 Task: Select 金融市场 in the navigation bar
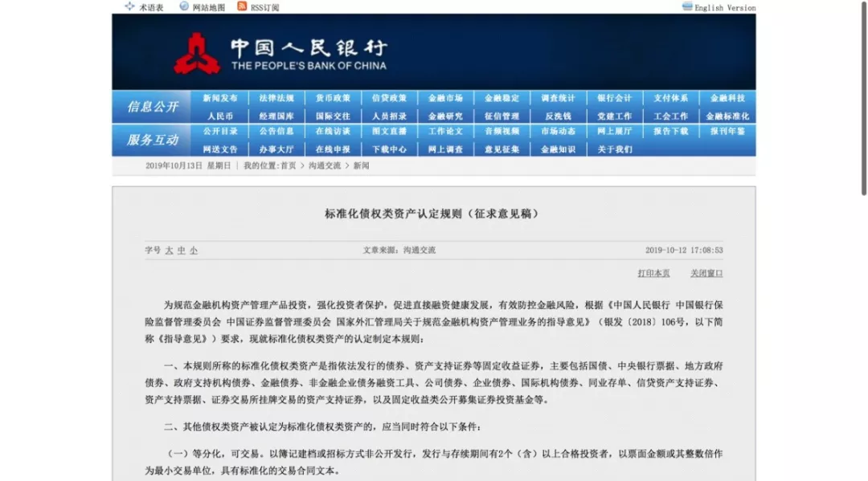tap(445, 98)
